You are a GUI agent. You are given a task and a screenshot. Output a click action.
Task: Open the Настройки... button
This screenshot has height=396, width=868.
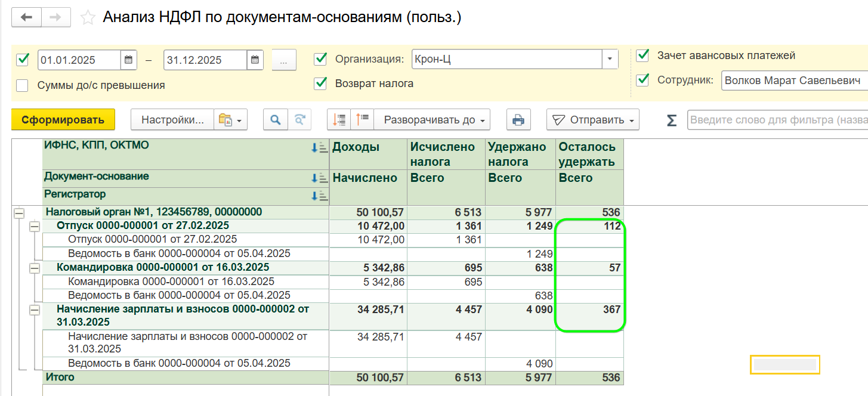pos(172,119)
